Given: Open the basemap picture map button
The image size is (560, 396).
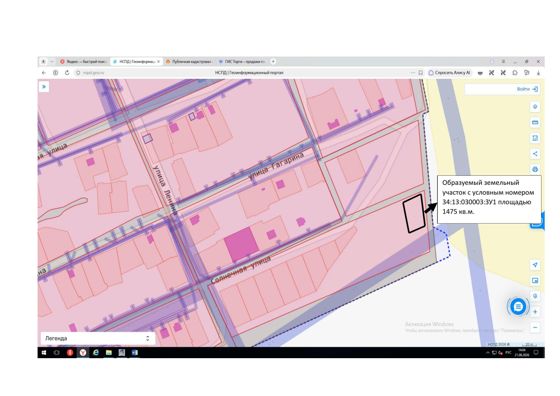Looking at the screenshot, I should click(x=535, y=280).
